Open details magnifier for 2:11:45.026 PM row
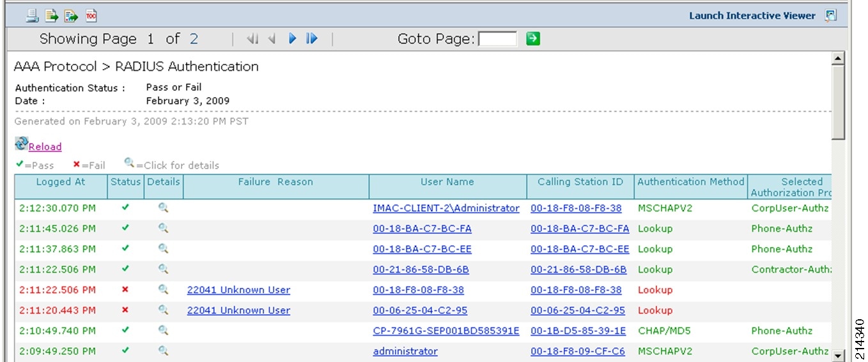This screenshot has height=362, width=868. tap(163, 228)
